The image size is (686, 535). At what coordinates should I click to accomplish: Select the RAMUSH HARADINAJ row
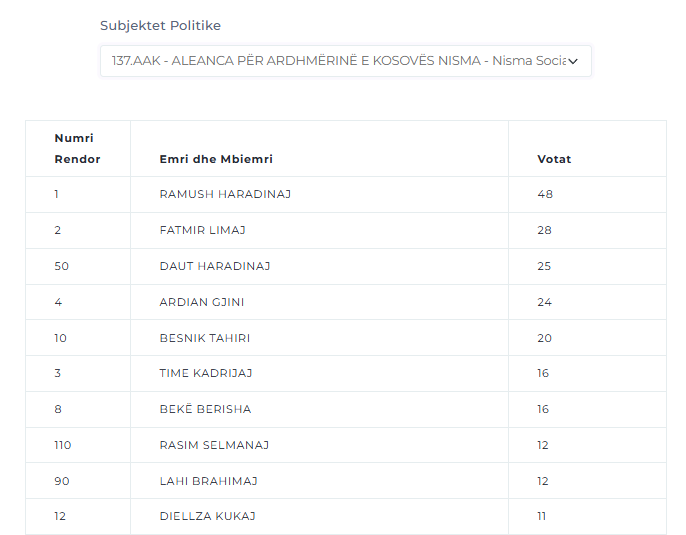[346, 195]
